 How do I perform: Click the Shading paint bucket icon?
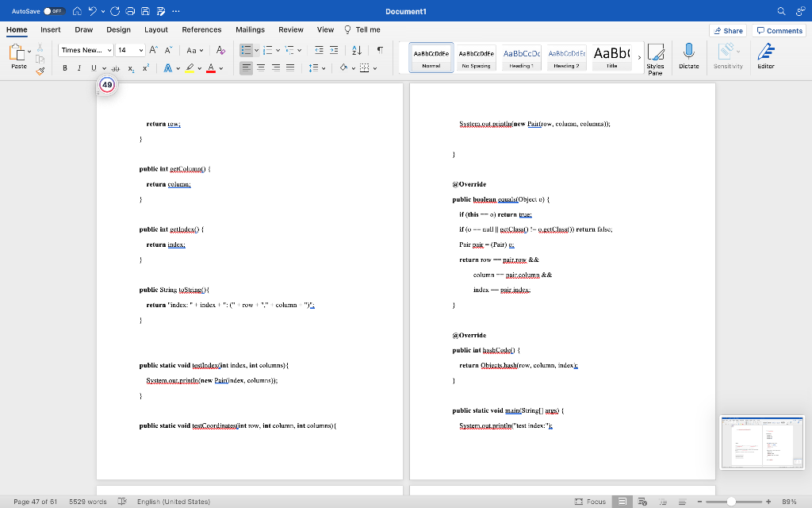(x=343, y=68)
